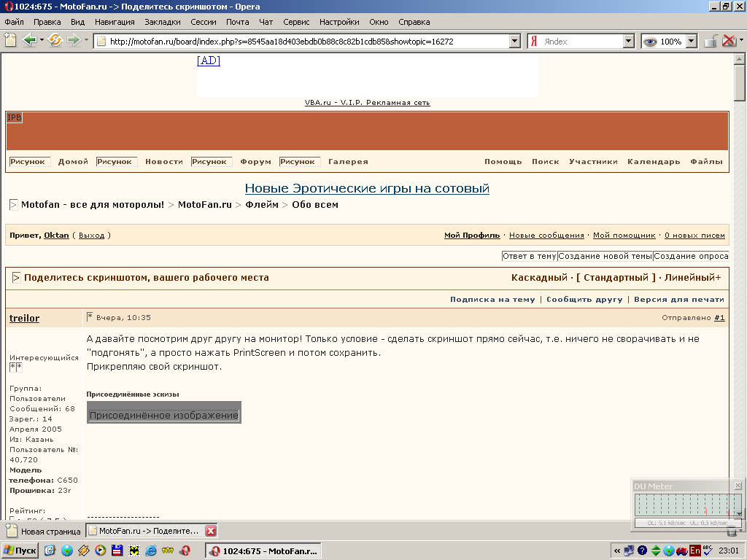The width and height of the screenshot is (747, 560).
Task: Go forward with the Forward arrow
Action: point(74,41)
